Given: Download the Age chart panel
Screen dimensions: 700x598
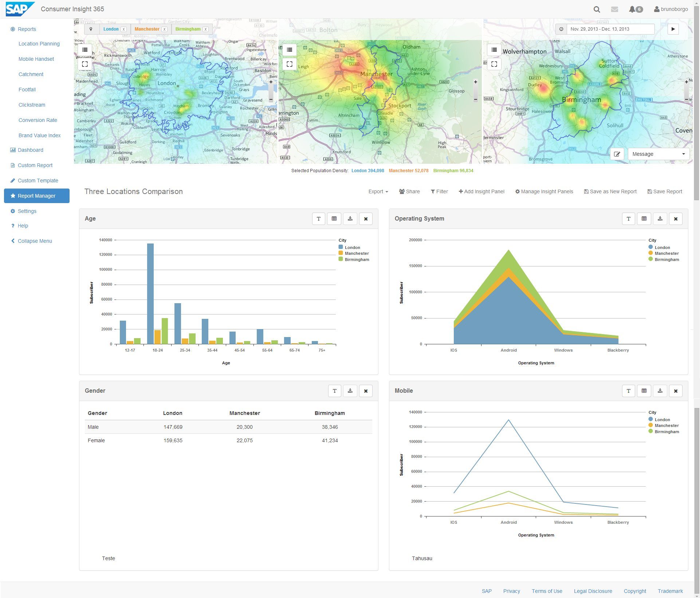Looking at the screenshot, I should 350,219.
